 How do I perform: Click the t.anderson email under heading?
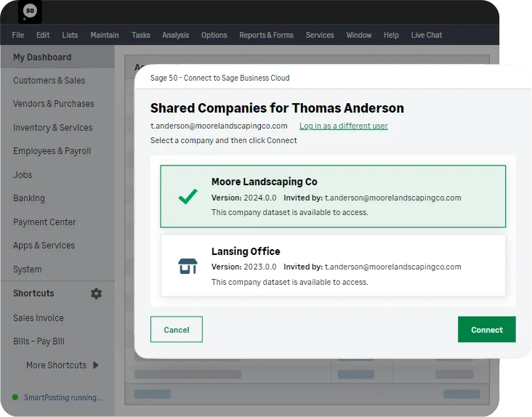pyautogui.click(x=219, y=126)
